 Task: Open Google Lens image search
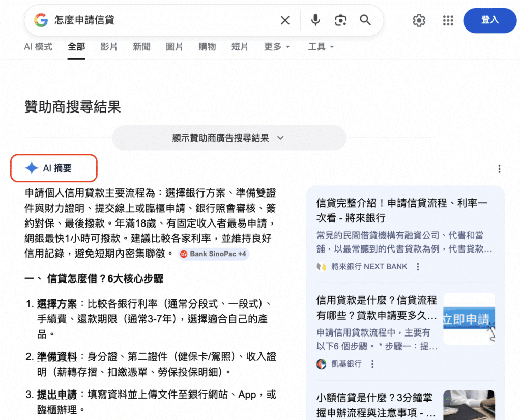click(340, 20)
